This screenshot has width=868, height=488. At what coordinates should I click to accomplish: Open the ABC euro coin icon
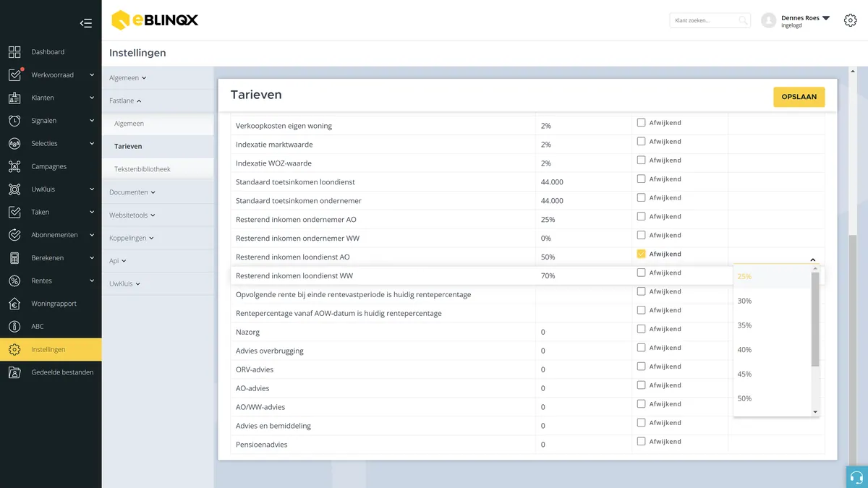14,327
